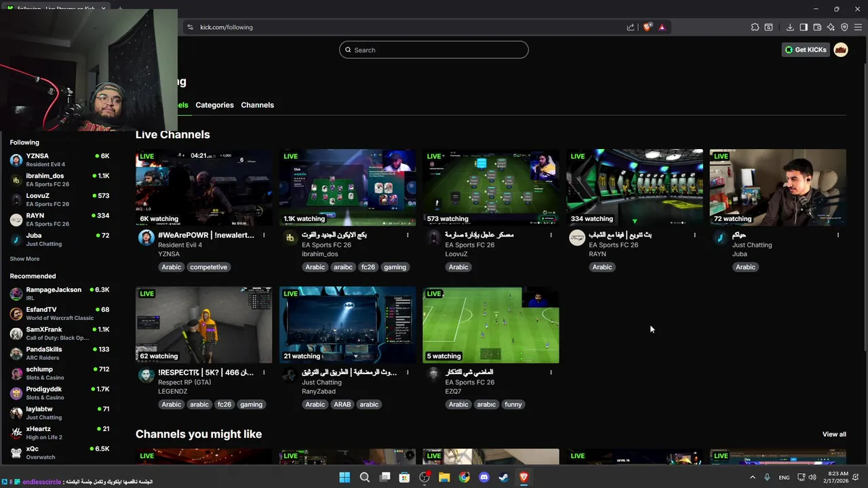The image size is (868, 488).
Task: Select laylabtw in Recommended sidebar
Action: point(60,413)
